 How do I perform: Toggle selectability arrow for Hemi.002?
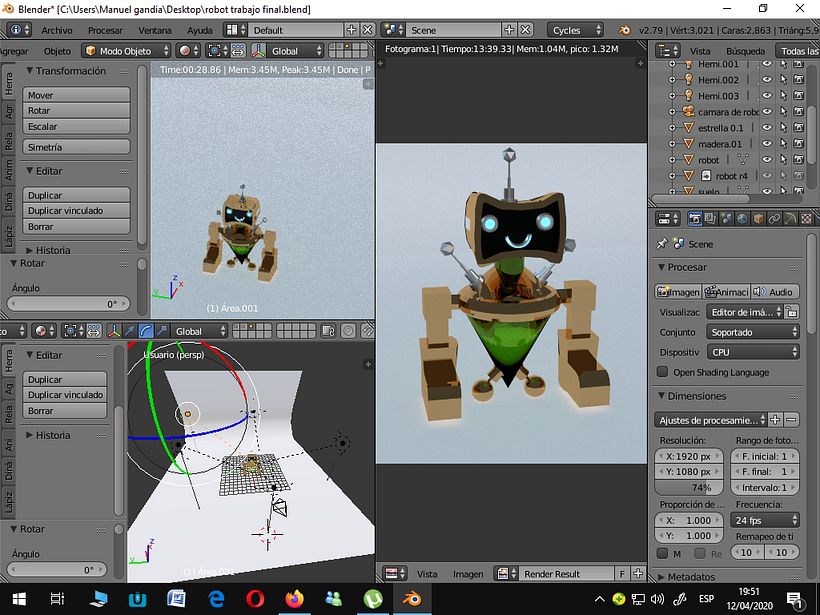(783, 79)
